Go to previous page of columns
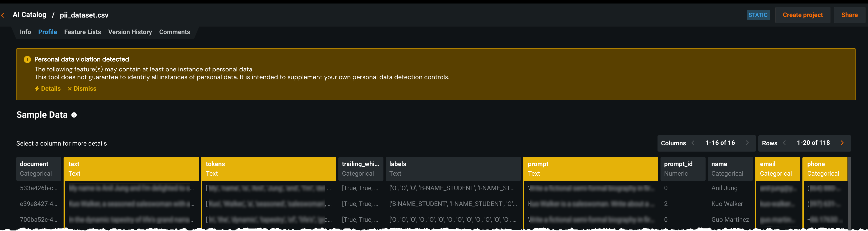This screenshot has height=231, width=868. (693, 143)
